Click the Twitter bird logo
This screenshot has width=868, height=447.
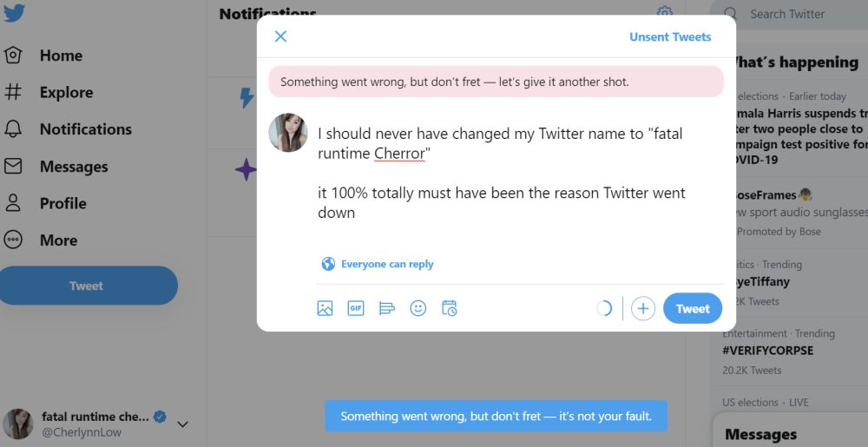14,12
